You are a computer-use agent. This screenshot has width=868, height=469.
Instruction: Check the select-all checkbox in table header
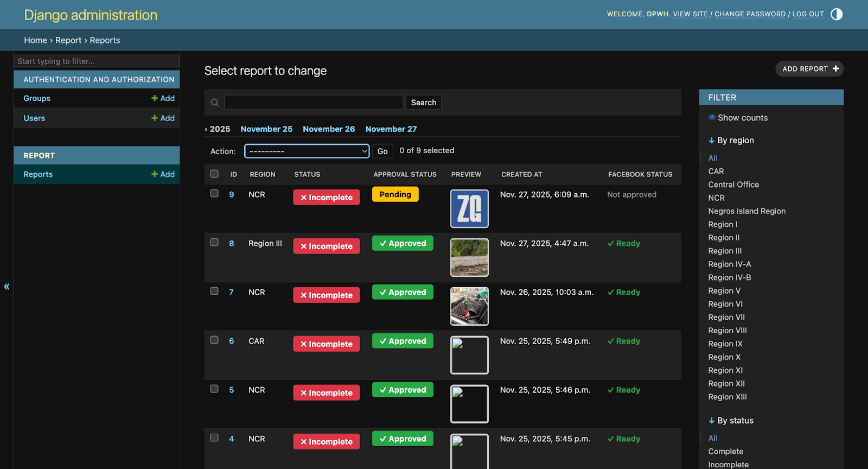(214, 174)
